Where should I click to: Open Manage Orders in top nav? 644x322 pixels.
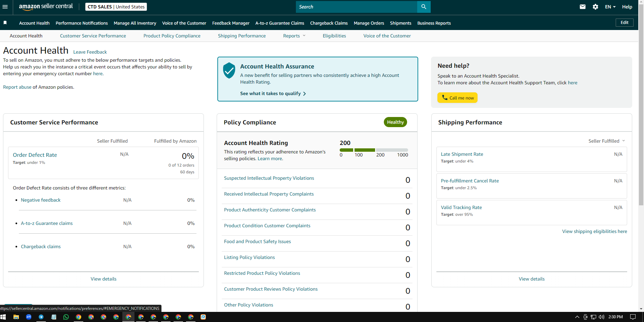pyautogui.click(x=369, y=23)
